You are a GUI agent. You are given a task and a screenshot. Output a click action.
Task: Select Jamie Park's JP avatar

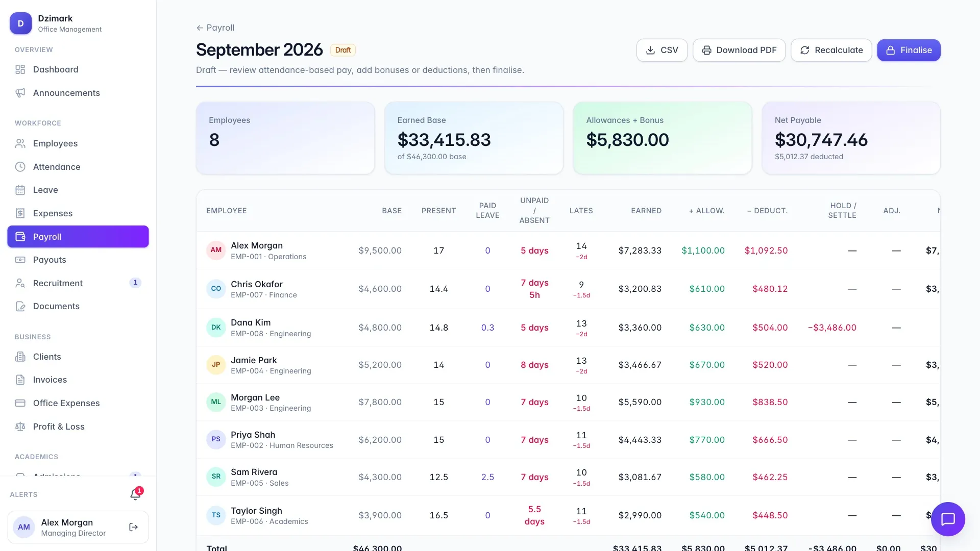(216, 365)
